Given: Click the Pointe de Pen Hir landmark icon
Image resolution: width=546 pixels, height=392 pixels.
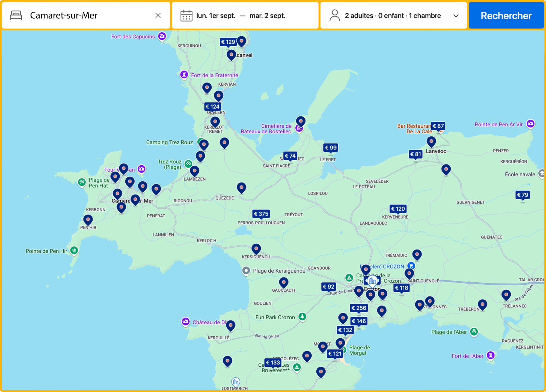Looking at the screenshot, I should (74, 250).
